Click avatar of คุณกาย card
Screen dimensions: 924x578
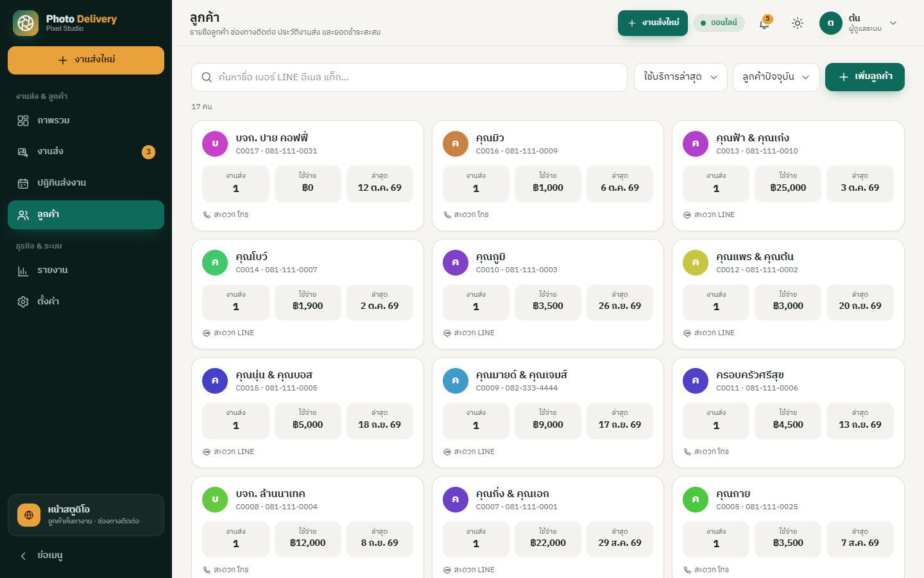click(696, 500)
